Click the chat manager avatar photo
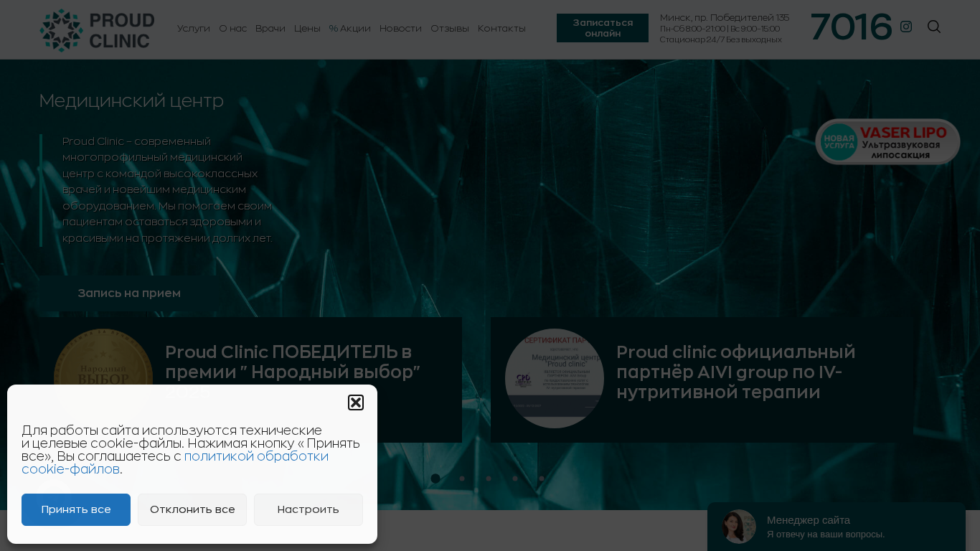980x551 pixels. (x=739, y=527)
